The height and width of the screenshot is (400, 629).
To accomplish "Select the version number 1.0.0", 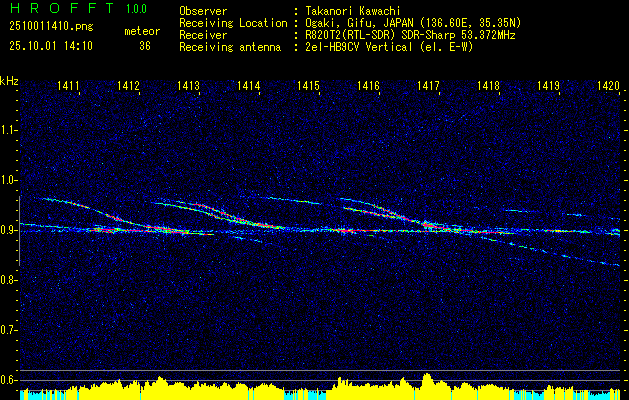I will pyautogui.click(x=136, y=9).
